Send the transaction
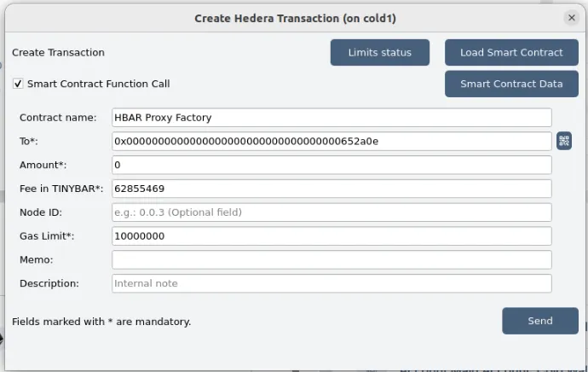The width and height of the screenshot is (588, 372). click(540, 321)
